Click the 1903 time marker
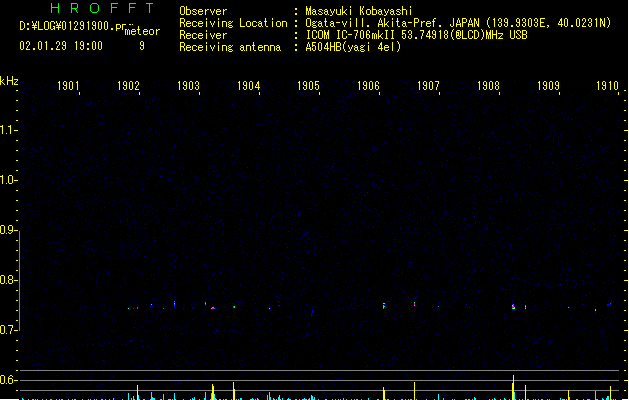The width and height of the screenshot is (629, 400). 188,86
